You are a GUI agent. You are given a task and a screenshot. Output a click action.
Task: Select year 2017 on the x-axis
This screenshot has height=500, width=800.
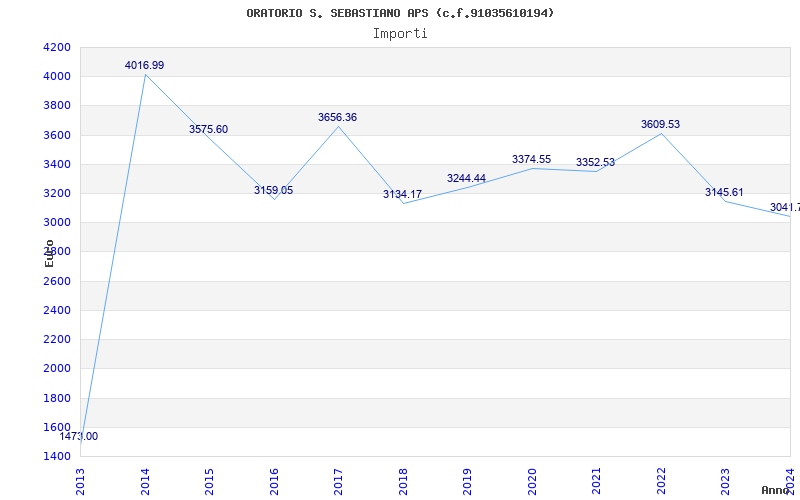tap(338, 482)
